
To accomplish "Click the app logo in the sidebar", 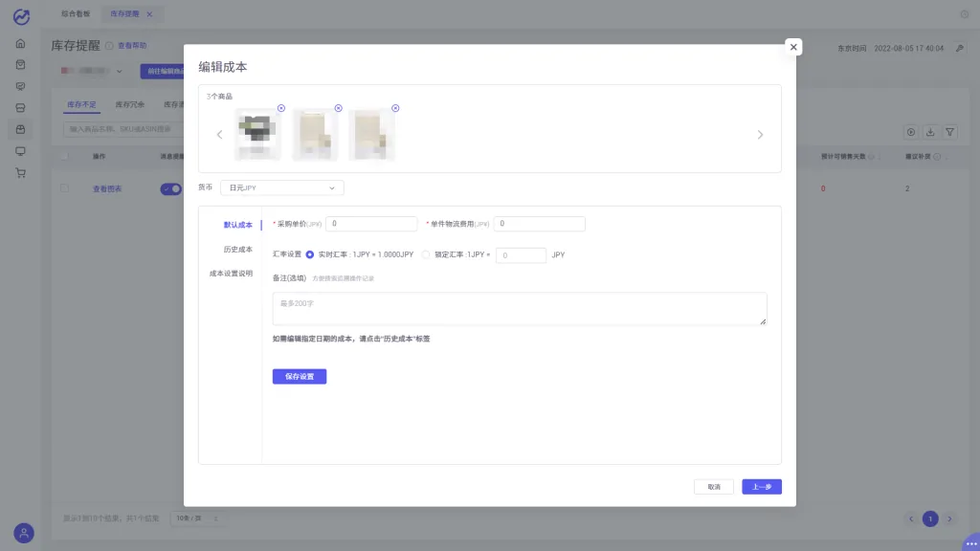I will click(21, 16).
